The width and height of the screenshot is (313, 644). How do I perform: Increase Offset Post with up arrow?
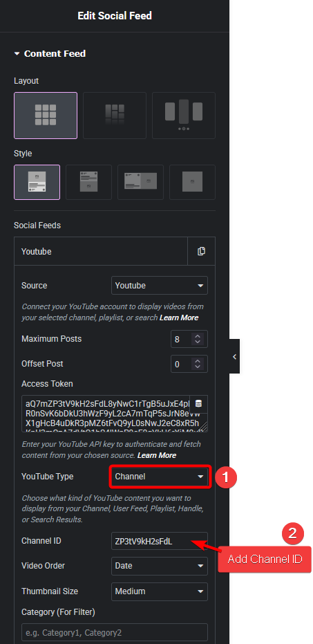click(x=198, y=361)
